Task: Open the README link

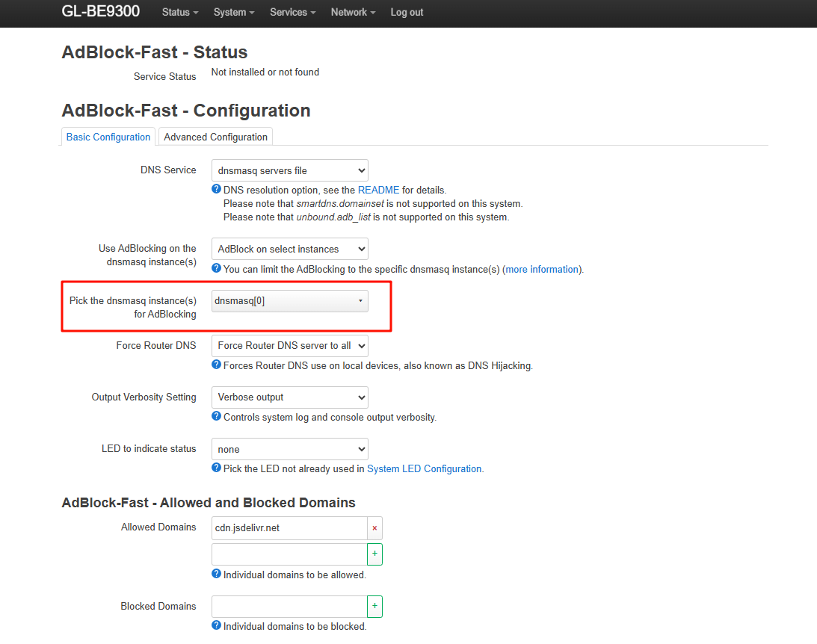Action: [378, 191]
